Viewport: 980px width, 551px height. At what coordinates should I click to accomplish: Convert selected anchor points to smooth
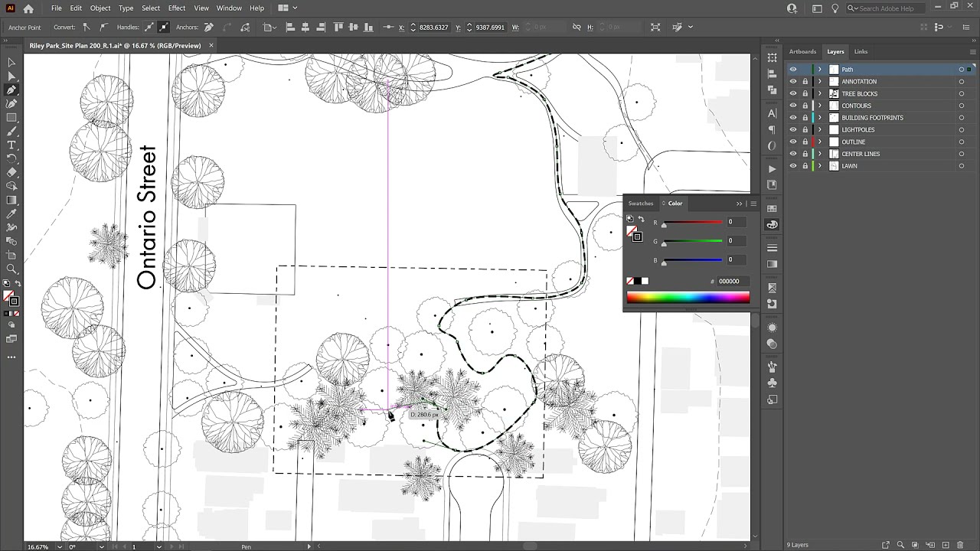[x=103, y=28]
